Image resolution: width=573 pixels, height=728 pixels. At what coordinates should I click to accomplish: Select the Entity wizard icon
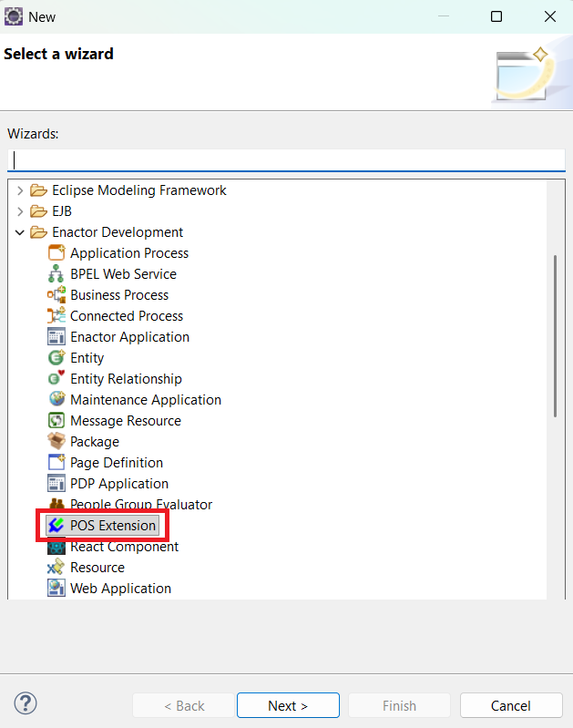pos(56,358)
